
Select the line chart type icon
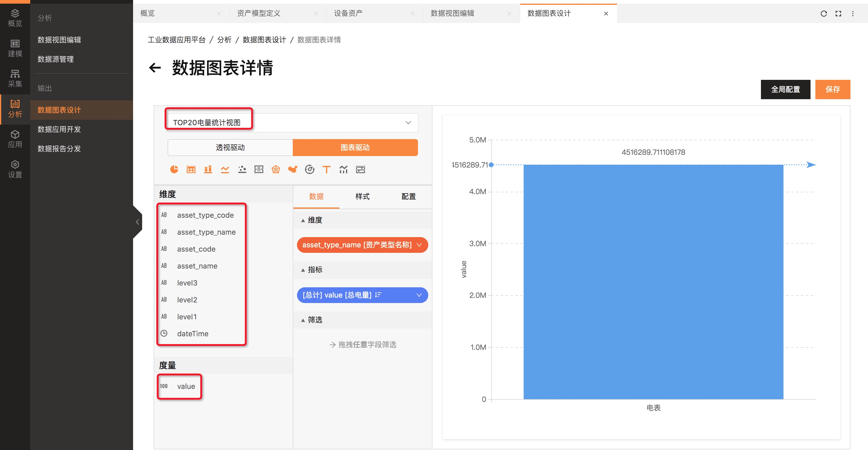(225, 169)
